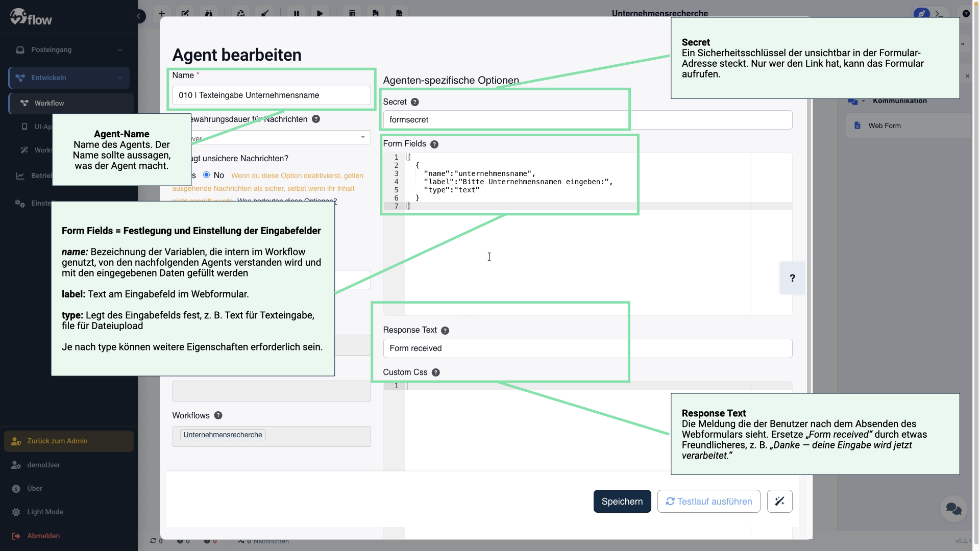Toggle Light Mode in sidebar

(45, 512)
